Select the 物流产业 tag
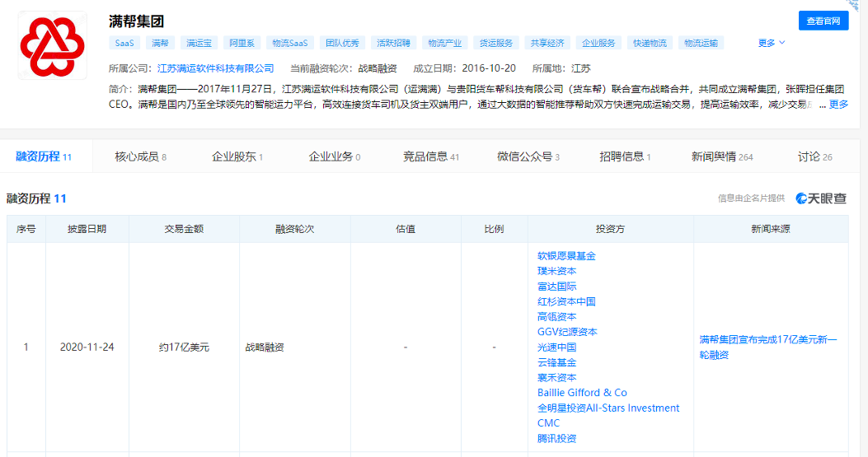The image size is (868, 457). pos(444,43)
